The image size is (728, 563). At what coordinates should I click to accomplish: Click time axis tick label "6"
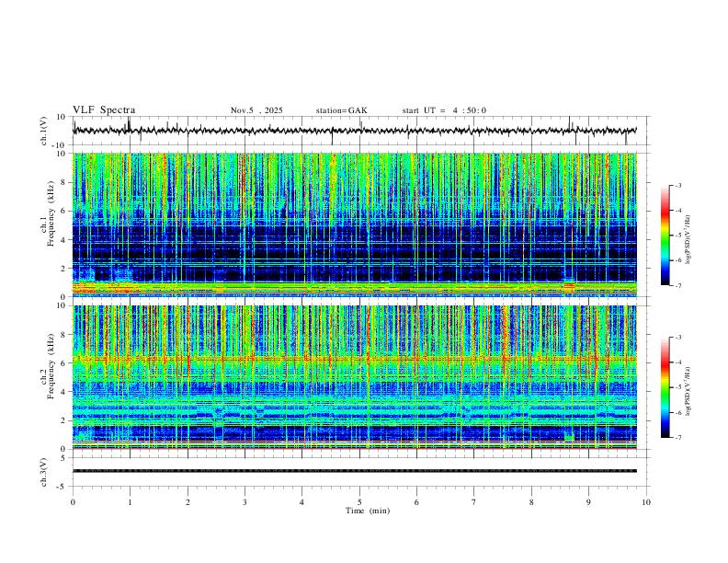416,502
